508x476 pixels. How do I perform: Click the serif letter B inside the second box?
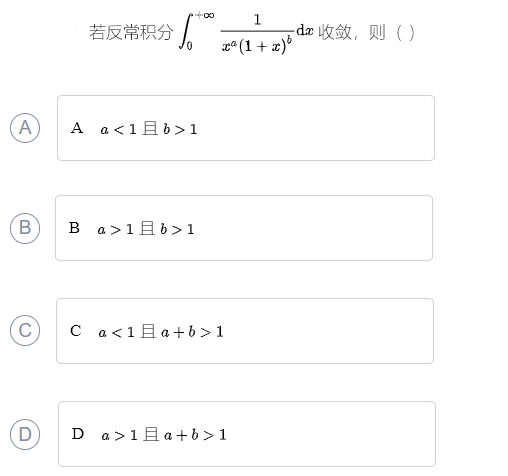tap(74, 228)
